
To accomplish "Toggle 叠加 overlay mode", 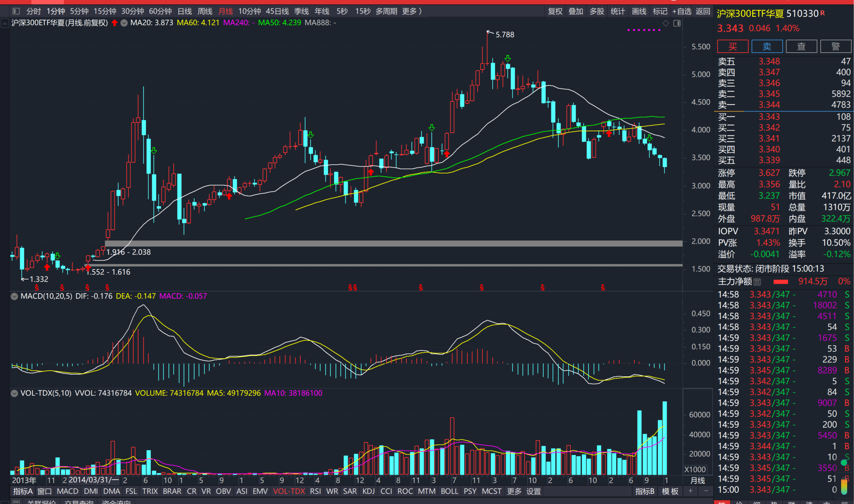I will point(575,11).
